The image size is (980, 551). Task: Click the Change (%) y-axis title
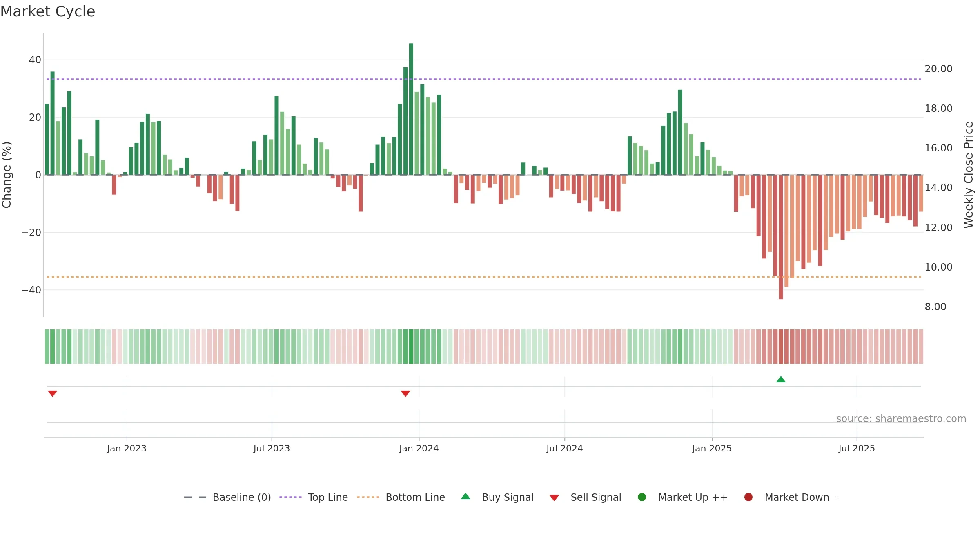click(x=7, y=175)
